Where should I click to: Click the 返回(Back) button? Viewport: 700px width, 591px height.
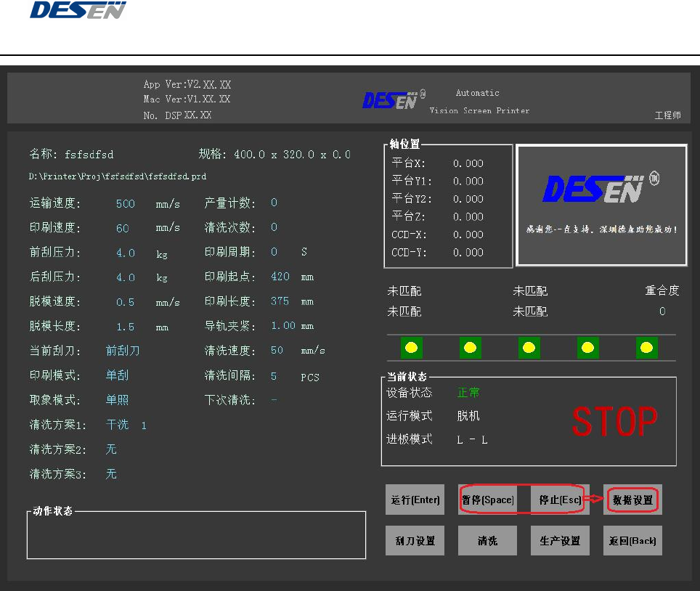click(632, 541)
